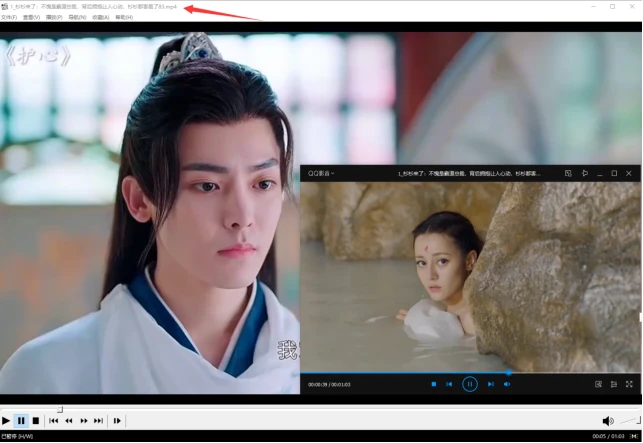
Task: Rewind using the MPC decrease-speed button
Action: [x=68, y=420]
